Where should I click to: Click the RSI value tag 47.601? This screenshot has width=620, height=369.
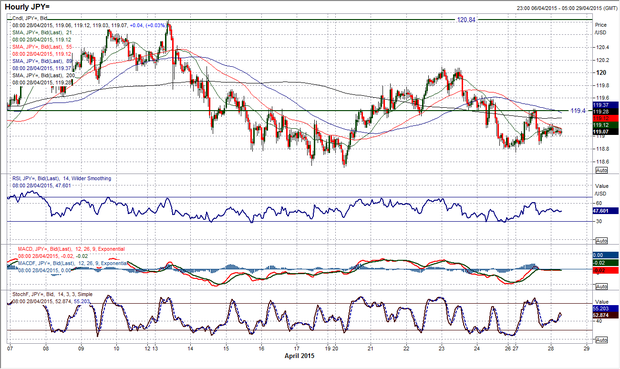pos(605,211)
